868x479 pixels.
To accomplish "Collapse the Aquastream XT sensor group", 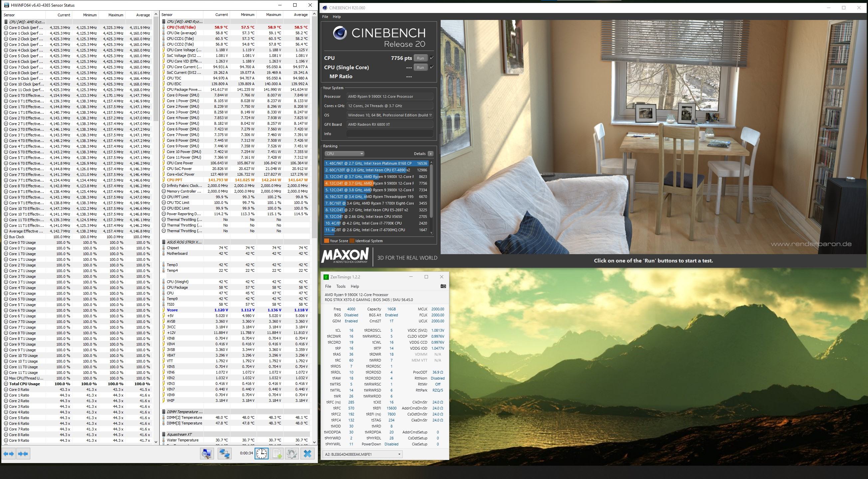I will [164, 434].
